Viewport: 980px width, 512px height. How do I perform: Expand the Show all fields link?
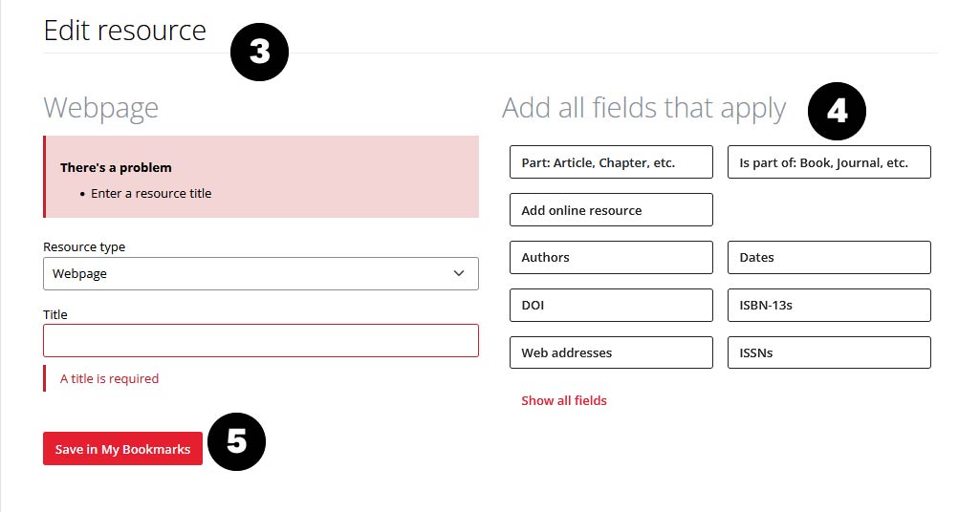point(564,400)
